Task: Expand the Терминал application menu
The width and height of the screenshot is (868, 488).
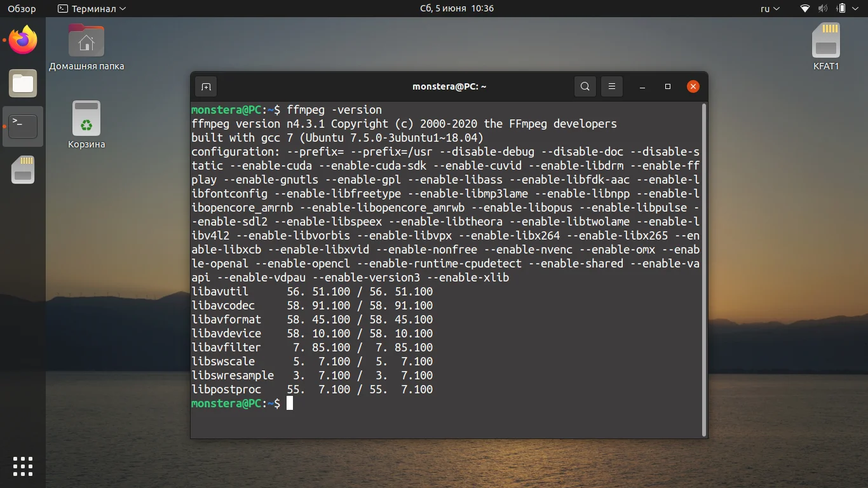Action: (92, 8)
